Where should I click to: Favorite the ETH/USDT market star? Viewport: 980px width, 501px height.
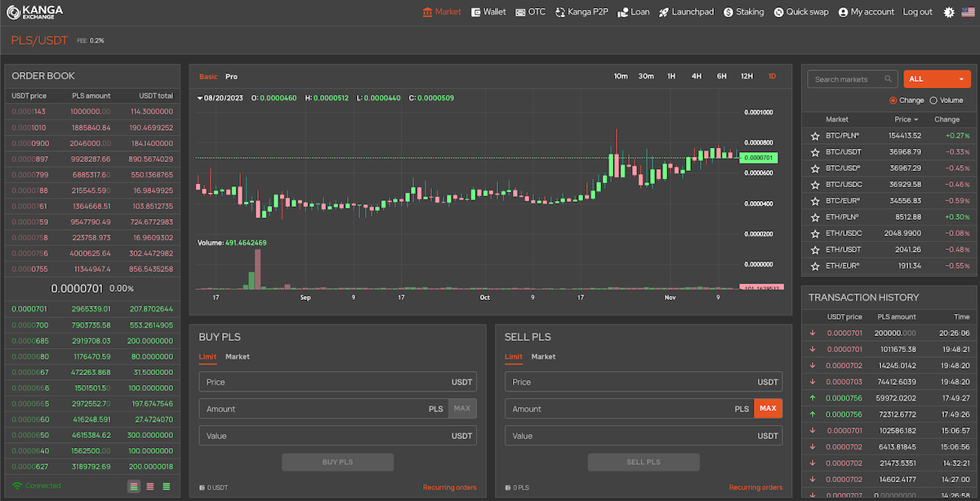click(814, 250)
